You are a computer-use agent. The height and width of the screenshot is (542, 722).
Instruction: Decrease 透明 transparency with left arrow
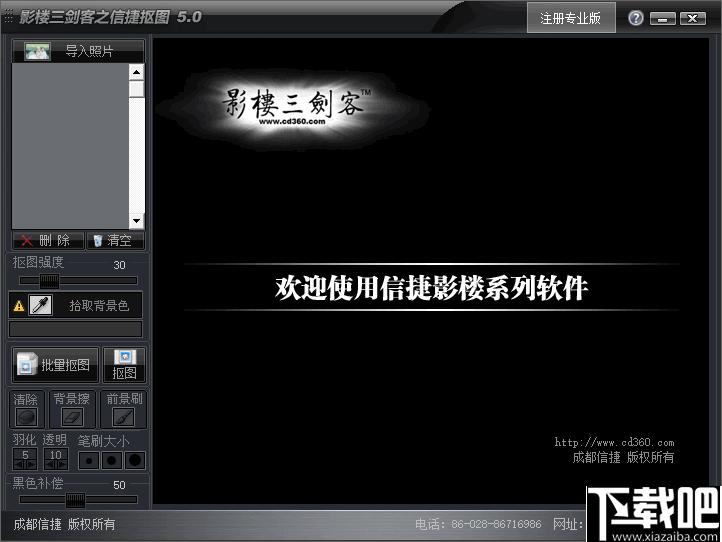(x=50, y=465)
